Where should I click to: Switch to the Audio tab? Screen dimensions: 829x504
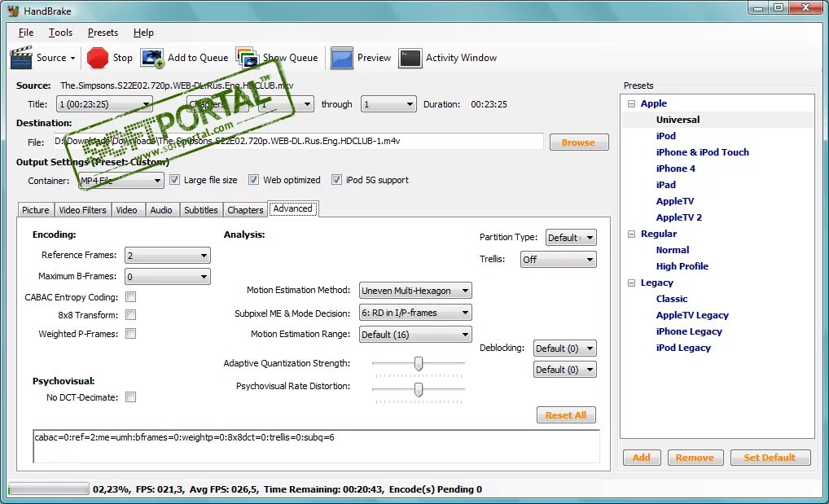[161, 210]
